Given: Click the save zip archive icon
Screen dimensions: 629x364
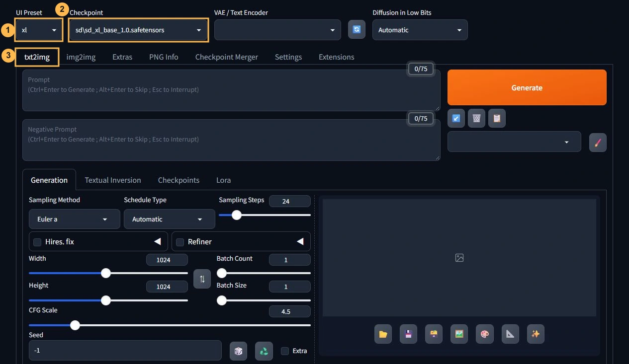Looking at the screenshot, I should (434, 334).
